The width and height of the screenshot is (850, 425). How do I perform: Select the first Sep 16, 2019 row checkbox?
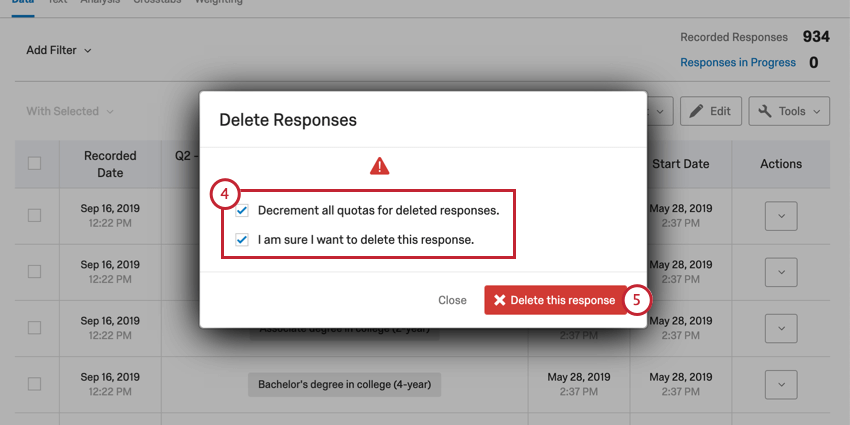pos(34,215)
